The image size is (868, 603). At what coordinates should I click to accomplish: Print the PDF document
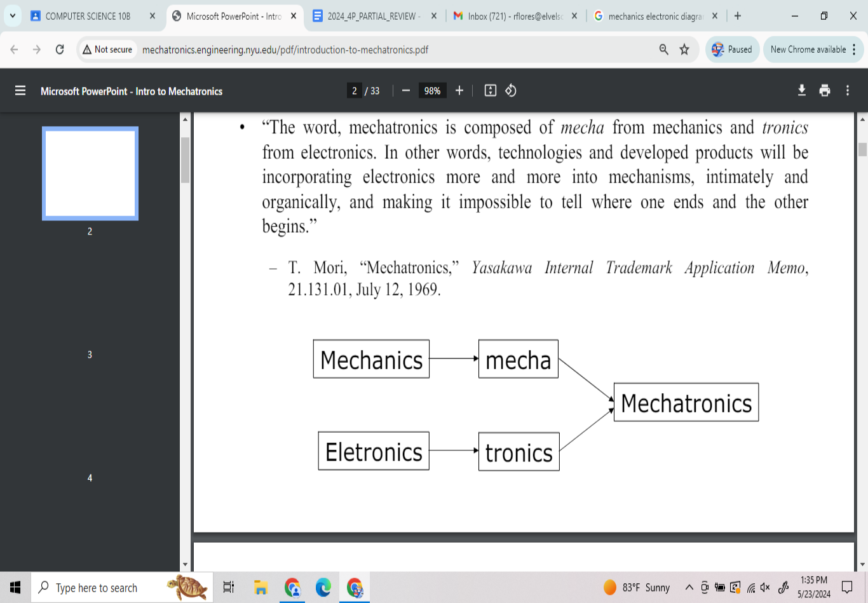pos(825,91)
